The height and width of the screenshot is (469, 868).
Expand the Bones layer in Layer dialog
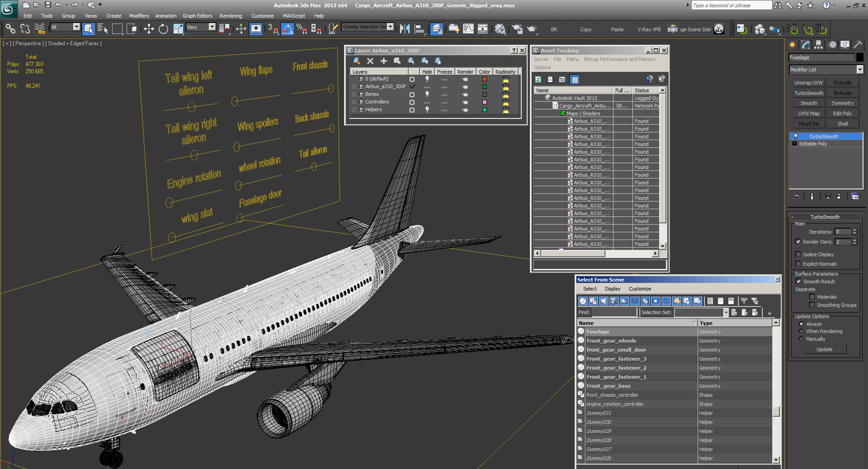click(x=354, y=94)
